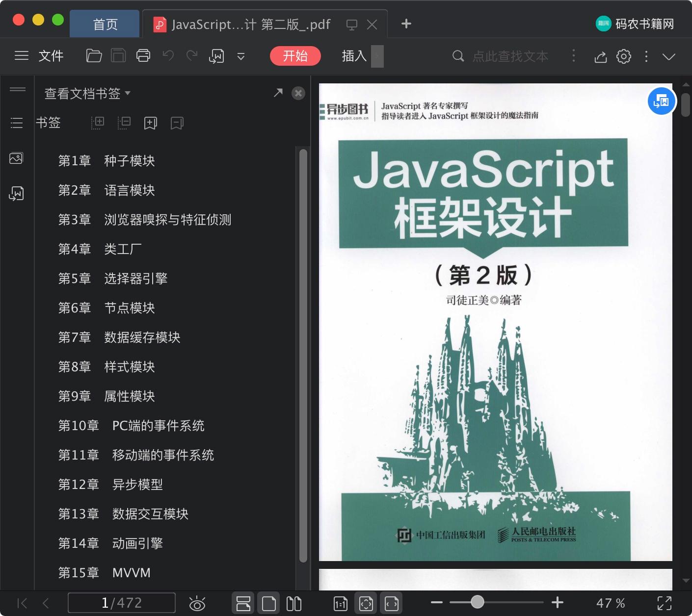The image size is (692, 616).
Task: Open the folder icon in toolbar
Action: (x=94, y=56)
